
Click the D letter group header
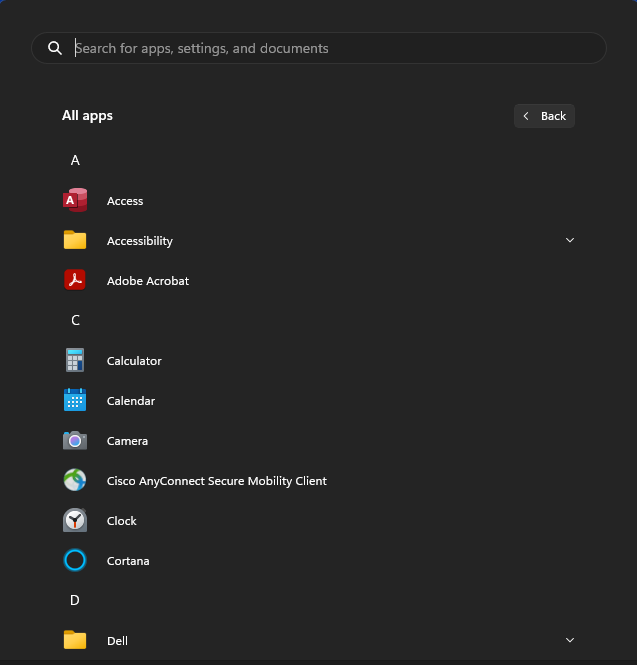[75, 600]
